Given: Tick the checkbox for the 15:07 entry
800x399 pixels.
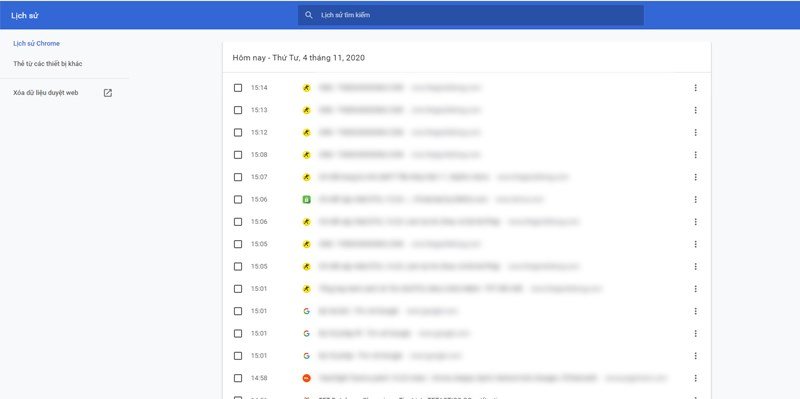Looking at the screenshot, I should [x=238, y=177].
